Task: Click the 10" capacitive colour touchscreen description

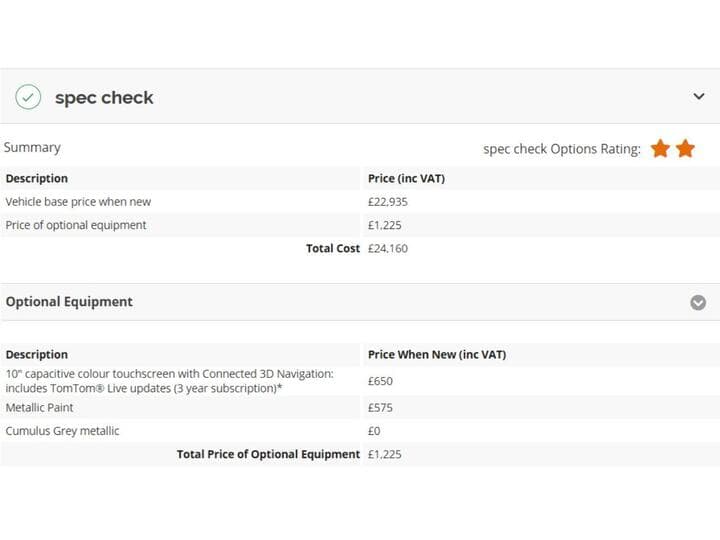Action: tap(170, 381)
